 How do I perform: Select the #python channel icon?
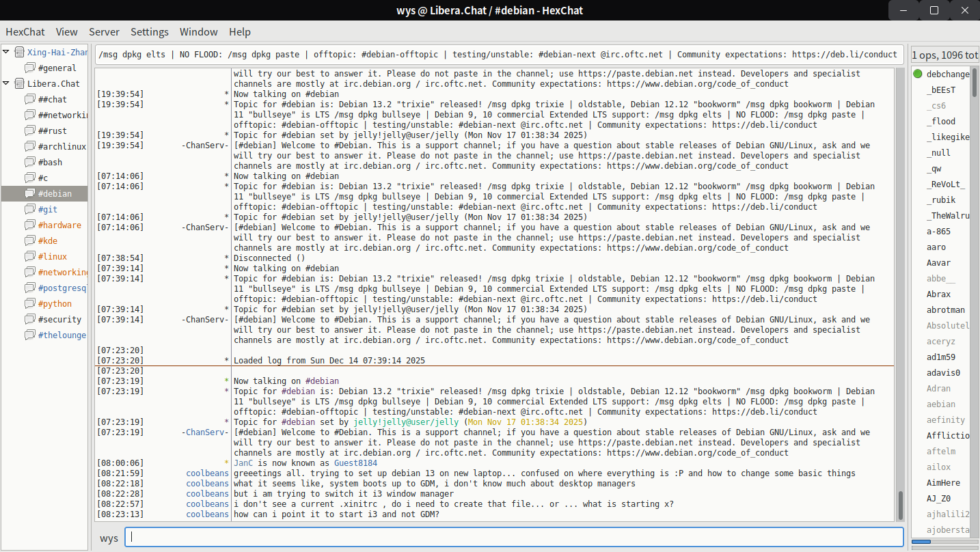[x=29, y=303]
